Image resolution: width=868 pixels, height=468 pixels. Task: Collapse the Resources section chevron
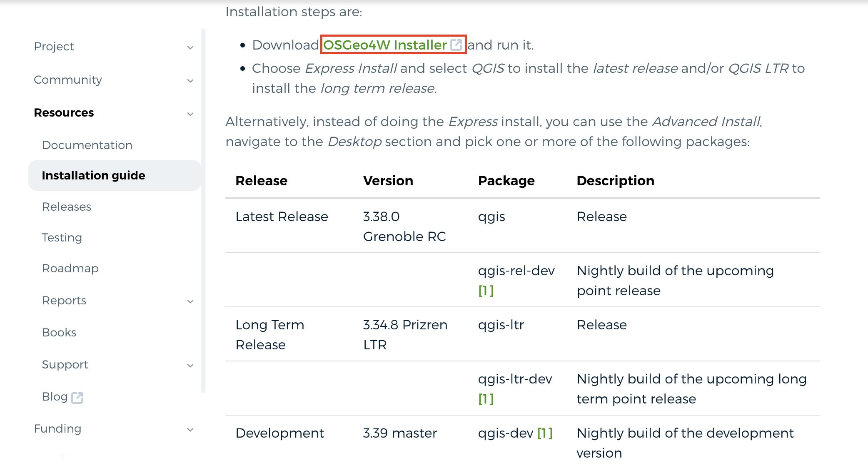190,114
